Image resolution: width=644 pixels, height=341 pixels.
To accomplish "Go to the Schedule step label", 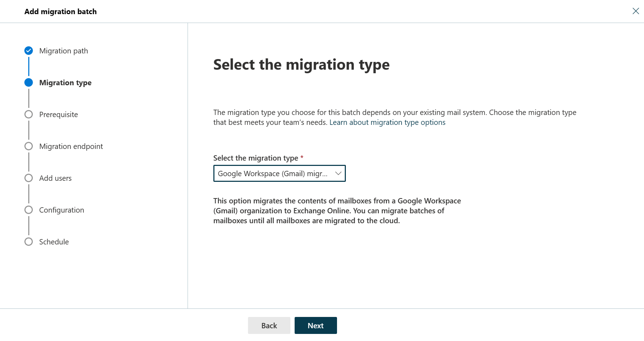I will pyautogui.click(x=54, y=242).
